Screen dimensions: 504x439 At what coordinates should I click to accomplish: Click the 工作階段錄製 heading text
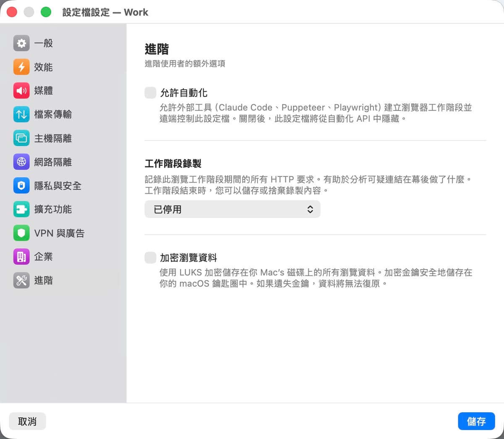pyautogui.click(x=173, y=163)
